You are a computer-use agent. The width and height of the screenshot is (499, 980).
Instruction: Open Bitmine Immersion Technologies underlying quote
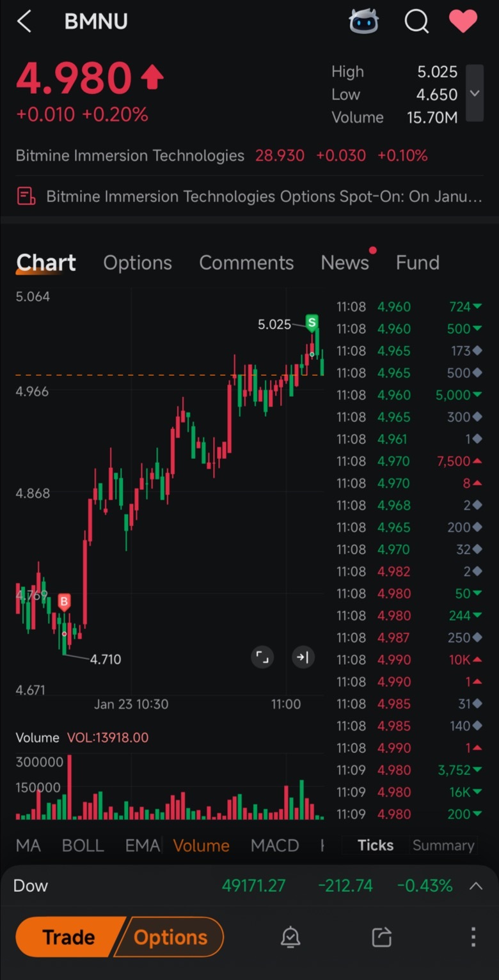[221, 155]
